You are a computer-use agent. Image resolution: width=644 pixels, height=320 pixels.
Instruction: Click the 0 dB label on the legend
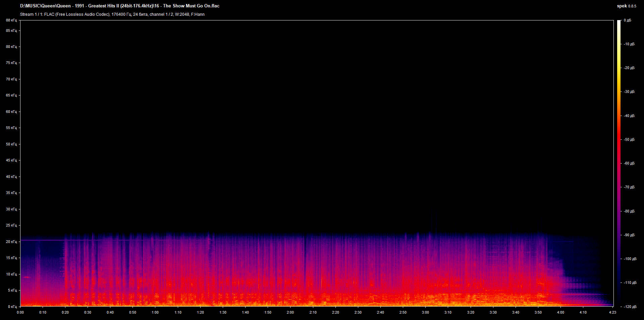tap(628, 20)
